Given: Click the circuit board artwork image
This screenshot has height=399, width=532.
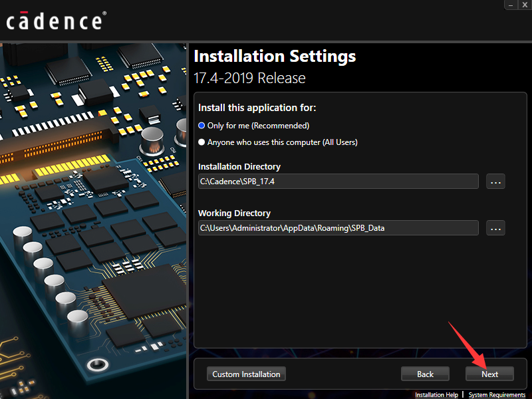Looking at the screenshot, I should click(x=93, y=219).
